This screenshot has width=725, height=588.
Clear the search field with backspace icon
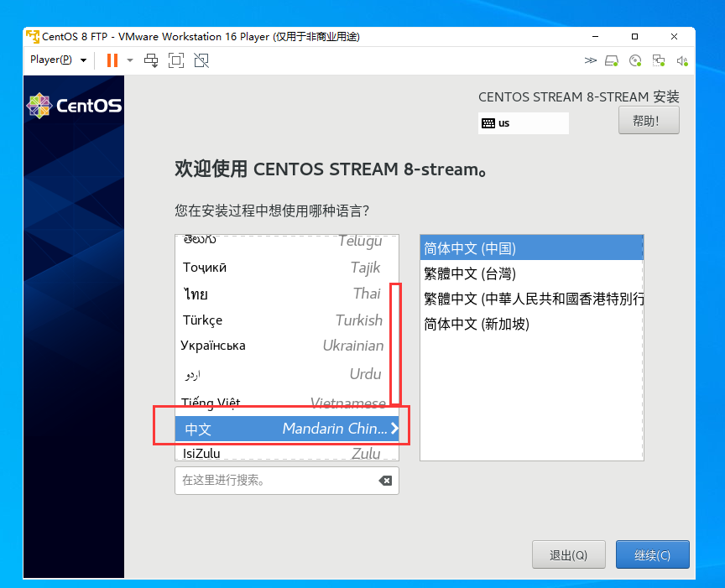[385, 481]
